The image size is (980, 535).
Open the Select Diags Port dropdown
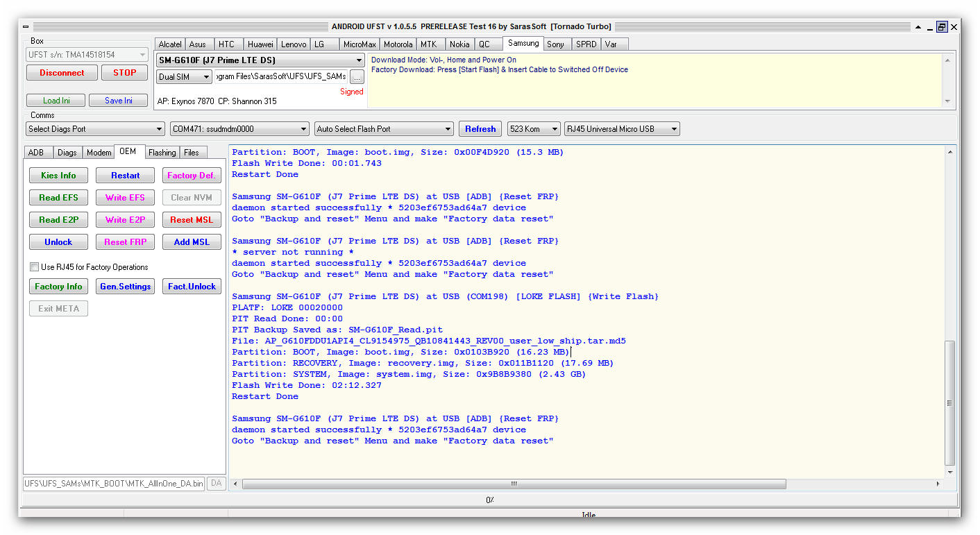click(x=96, y=129)
